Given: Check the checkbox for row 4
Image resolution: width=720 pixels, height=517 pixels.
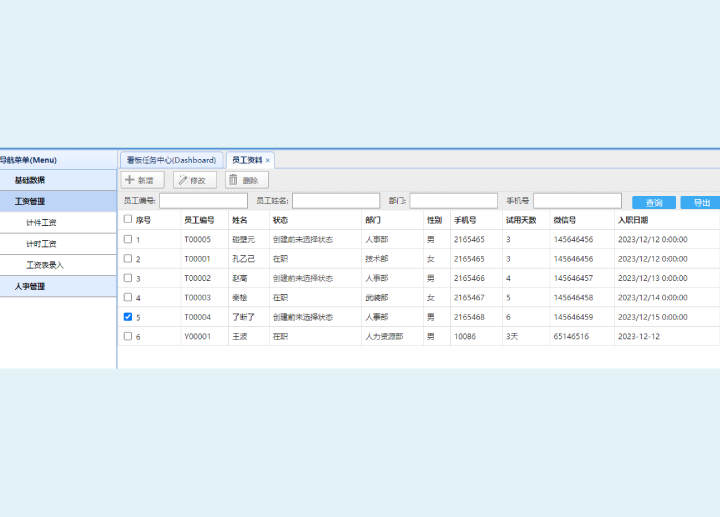Looking at the screenshot, I should pyautogui.click(x=128, y=297).
